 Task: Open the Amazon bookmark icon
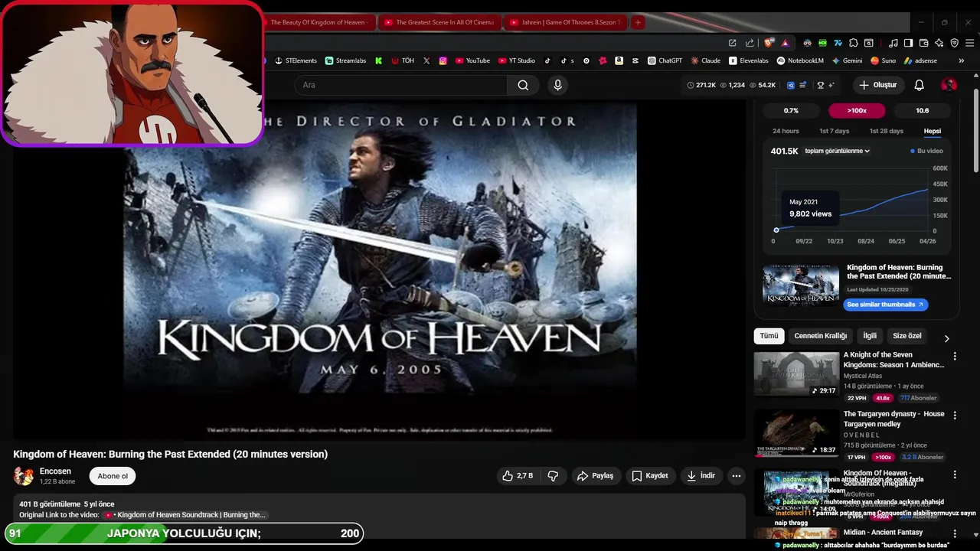[x=619, y=60]
